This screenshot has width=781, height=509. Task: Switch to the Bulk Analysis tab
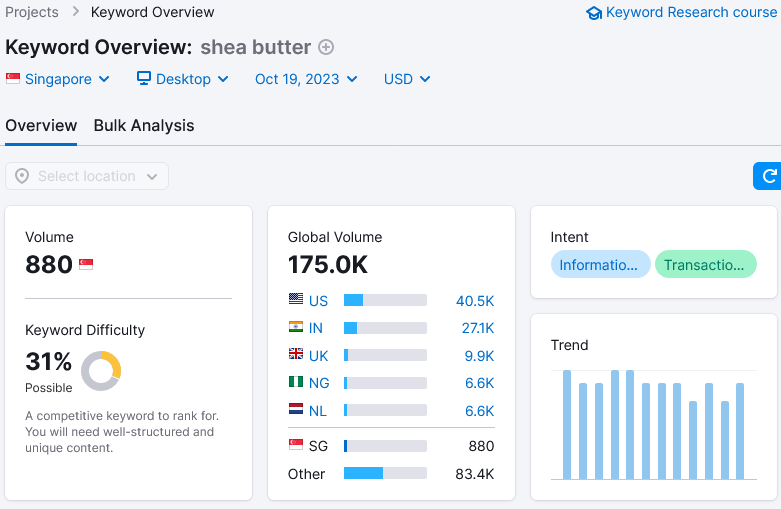pos(144,125)
